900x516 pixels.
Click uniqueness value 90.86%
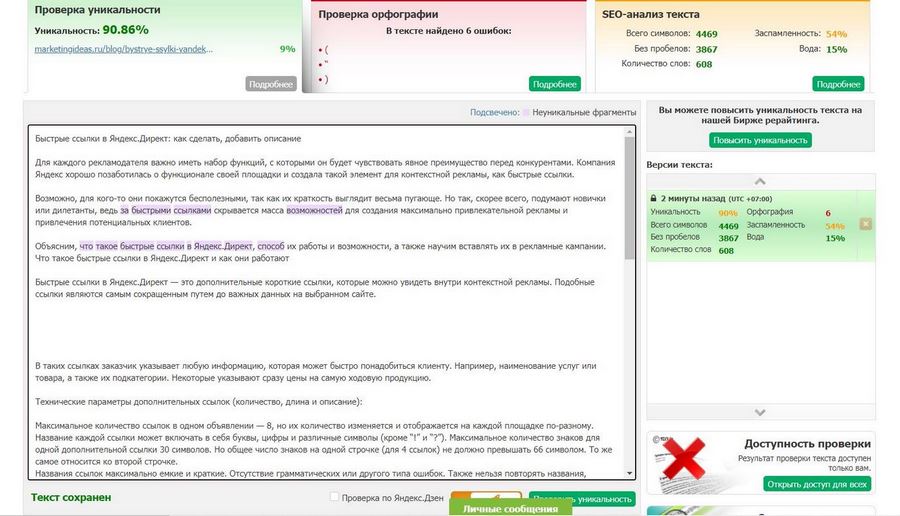[126, 30]
